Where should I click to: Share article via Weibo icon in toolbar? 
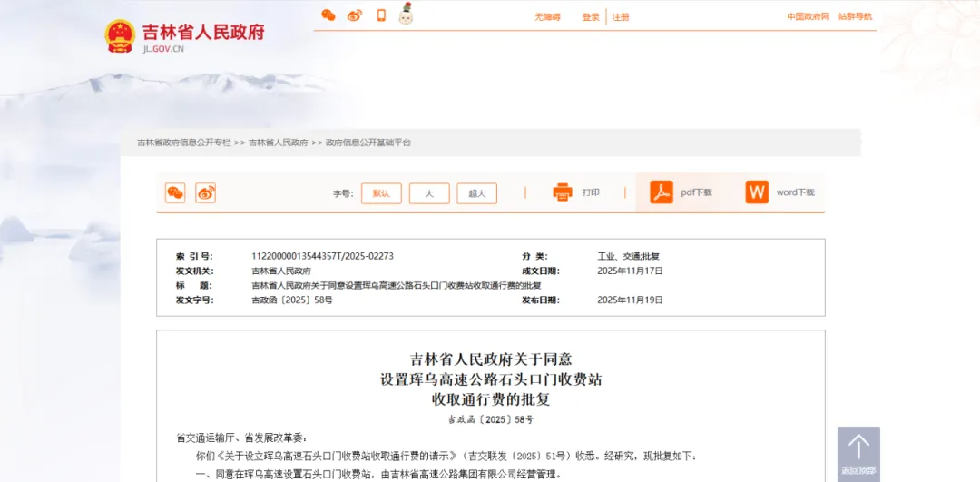(206, 192)
